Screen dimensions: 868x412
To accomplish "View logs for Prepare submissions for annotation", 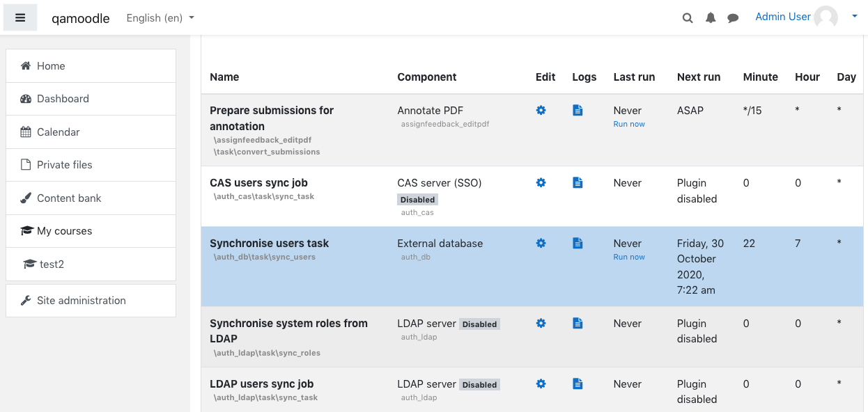I will (578, 110).
